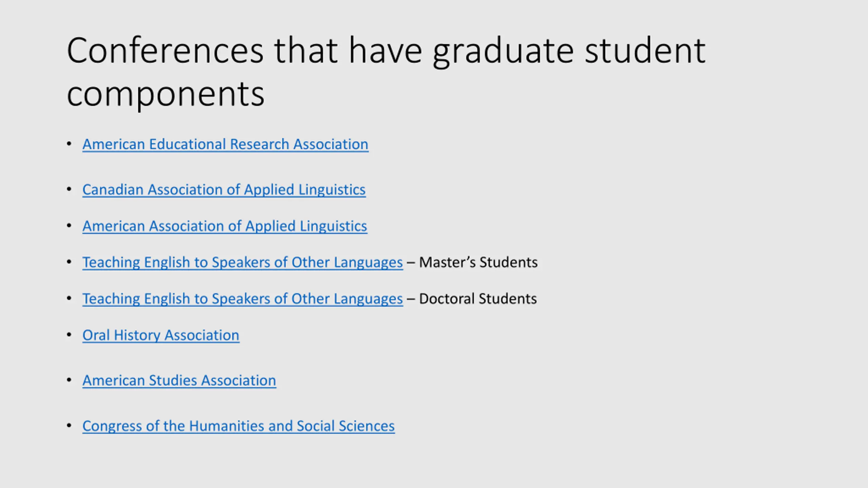The image size is (868, 488).
Task: Select the bullet before American Educational Research Association
Action: click(69, 144)
